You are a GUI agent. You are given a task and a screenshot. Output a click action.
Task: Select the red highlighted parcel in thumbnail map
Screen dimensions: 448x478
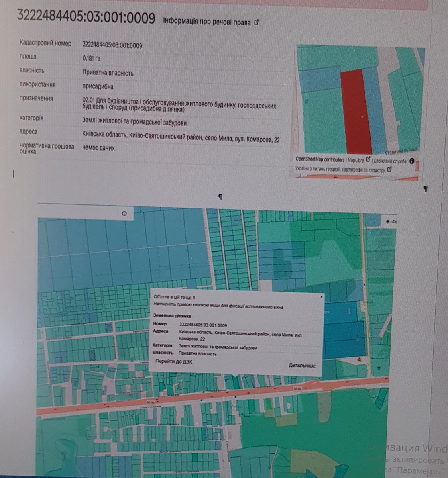[x=356, y=112]
